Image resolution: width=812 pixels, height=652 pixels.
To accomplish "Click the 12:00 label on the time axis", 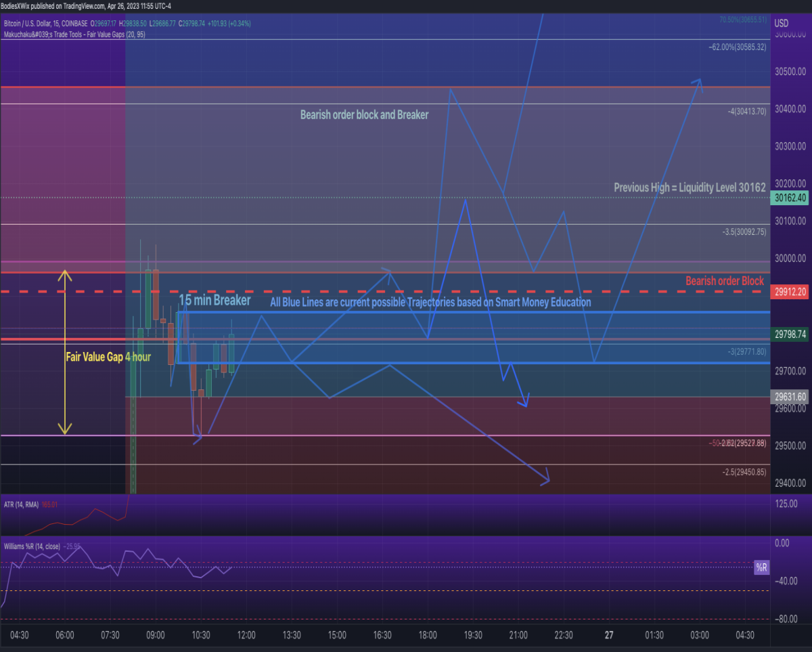I will pyautogui.click(x=246, y=635).
